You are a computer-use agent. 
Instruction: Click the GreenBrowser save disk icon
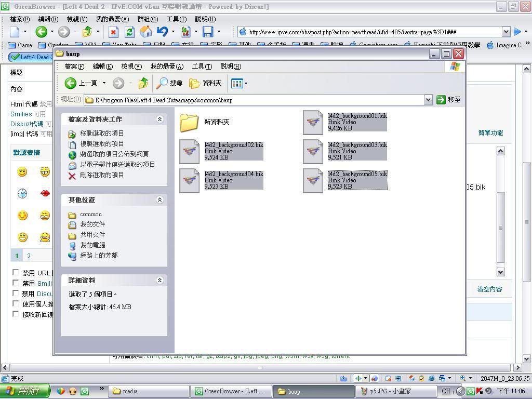point(207,32)
